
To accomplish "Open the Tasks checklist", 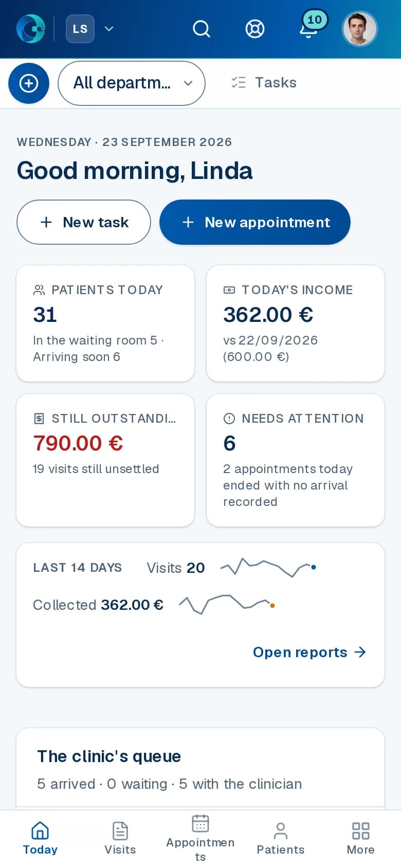I will tap(264, 83).
